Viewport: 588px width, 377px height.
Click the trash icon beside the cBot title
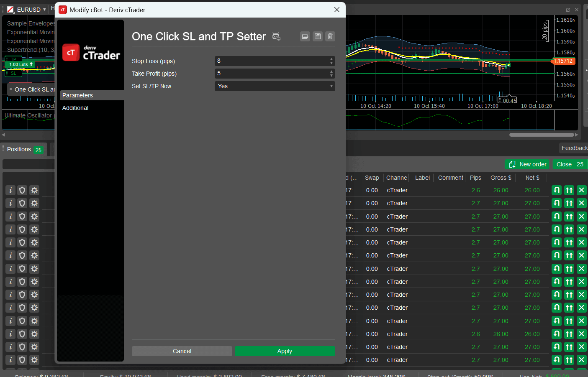point(330,36)
